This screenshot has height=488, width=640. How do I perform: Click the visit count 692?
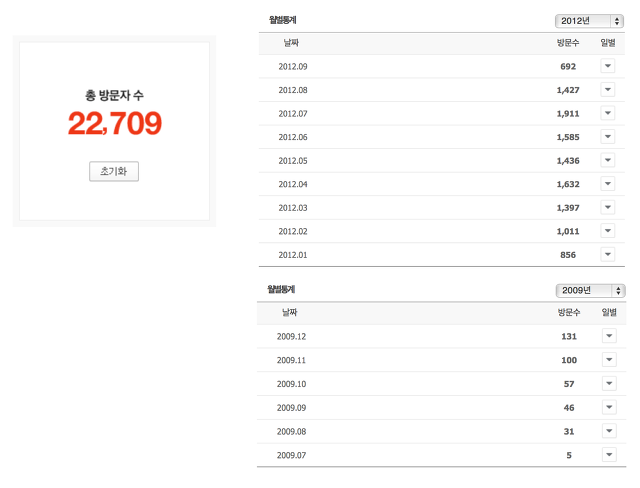[568, 67]
